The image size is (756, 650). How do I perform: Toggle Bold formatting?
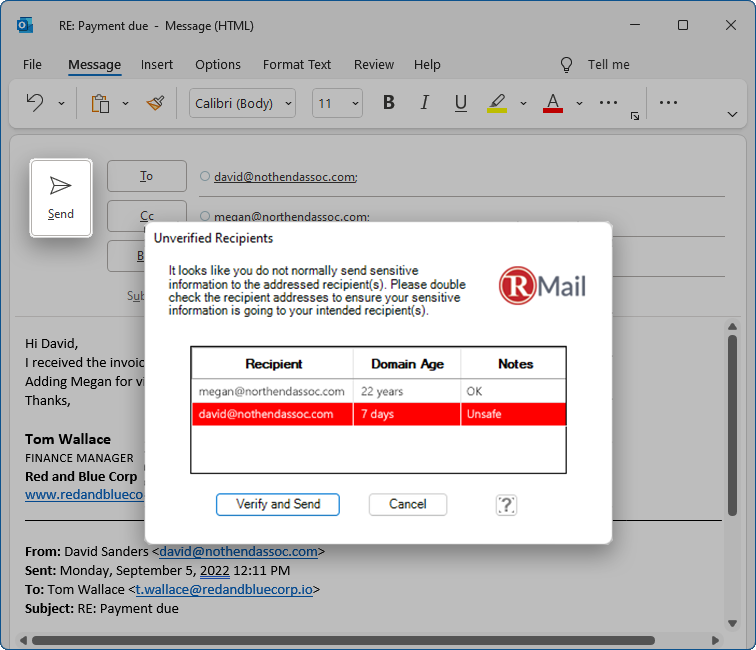pos(389,103)
